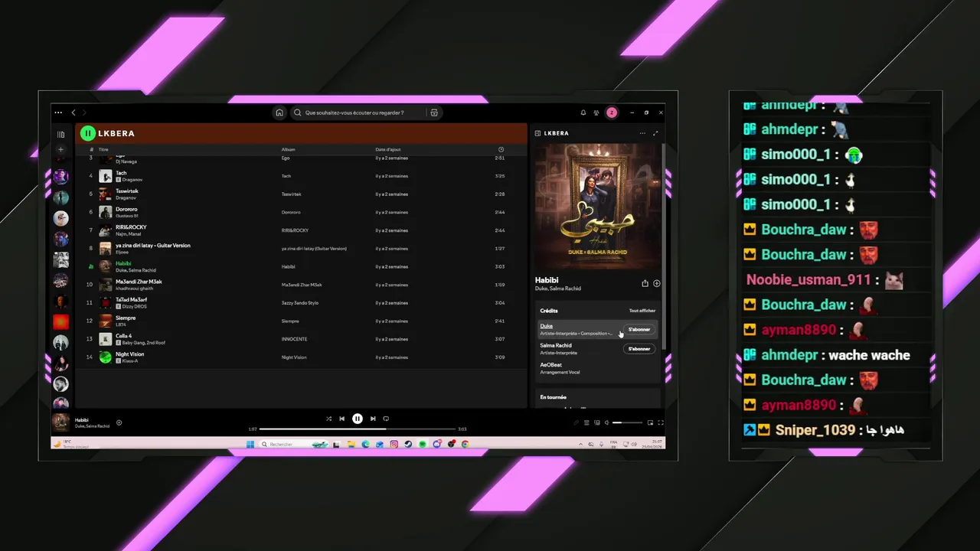The height and width of the screenshot is (551, 980).
Task: Go forward with the right chevron
Action: 84,112
